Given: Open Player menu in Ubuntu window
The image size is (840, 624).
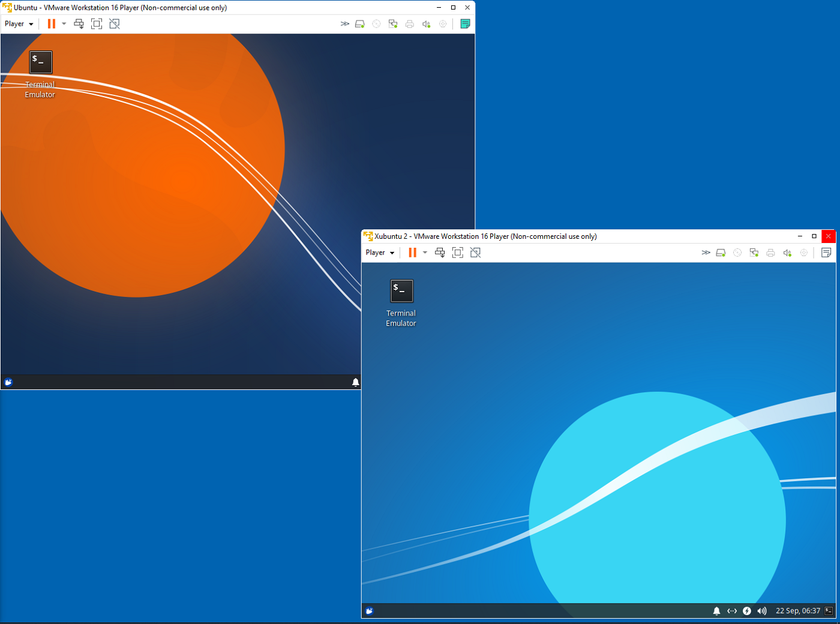Looking at the screenshot, I should click(19, 24).
